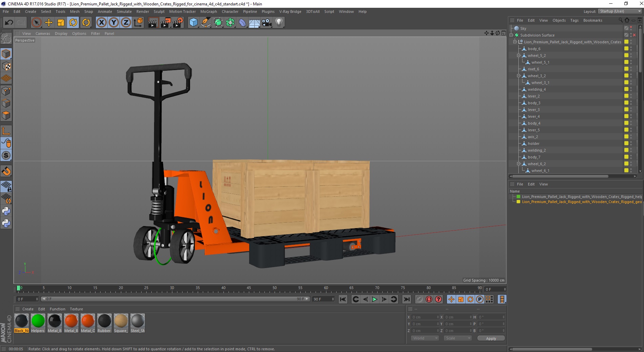Image resolution: width=644 pixels, height=352 pixels.
Task: Open the World coordinate dropdown
Action: click(x=425, y=338)
